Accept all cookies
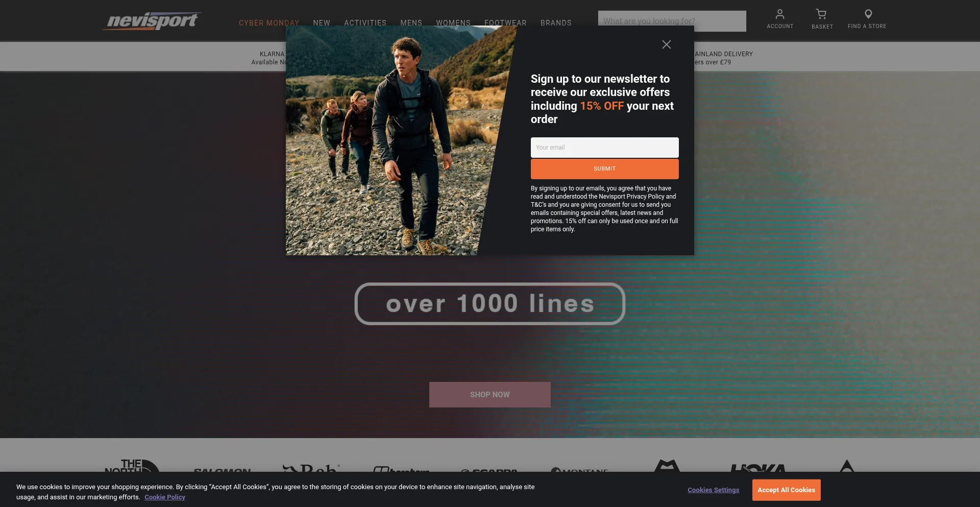The height and width of the screenshot is (507, 980). [786, 490]
